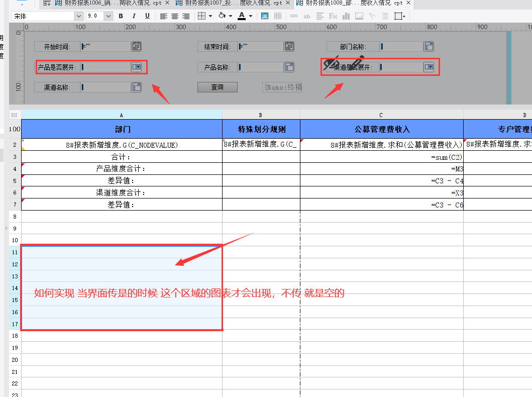Align text center
The width and height of the screenshot is (532, 397).
coord(175,16)
